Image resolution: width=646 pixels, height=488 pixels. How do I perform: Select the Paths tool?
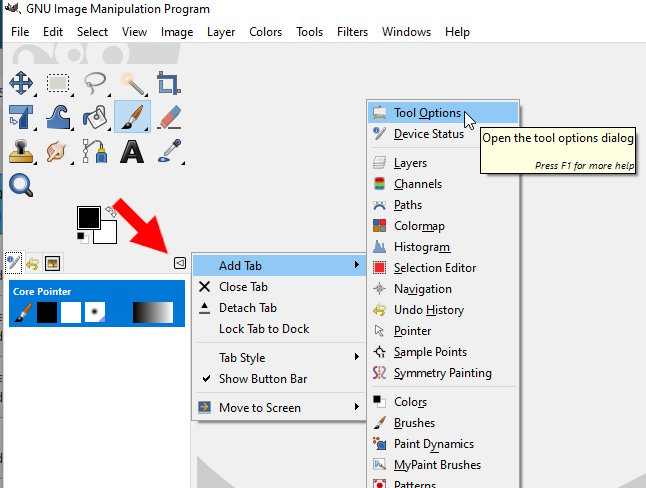[95, 151]
